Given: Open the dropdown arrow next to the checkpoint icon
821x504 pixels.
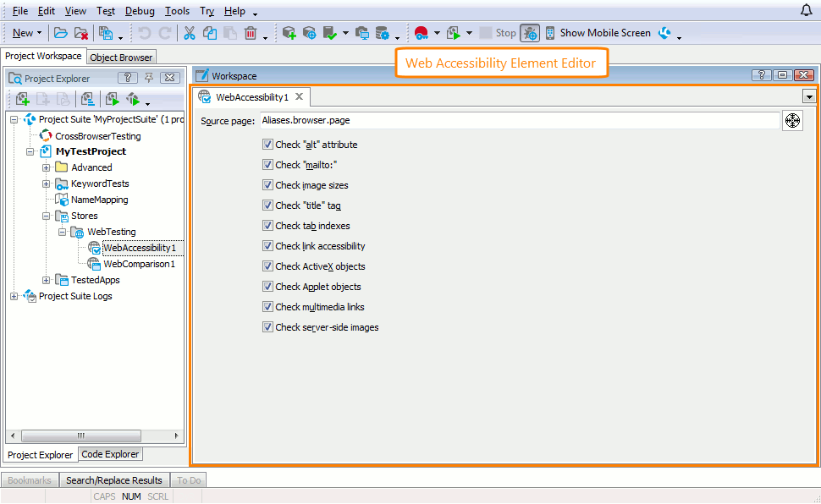Looking at the screenshot, I should point(345,33).
